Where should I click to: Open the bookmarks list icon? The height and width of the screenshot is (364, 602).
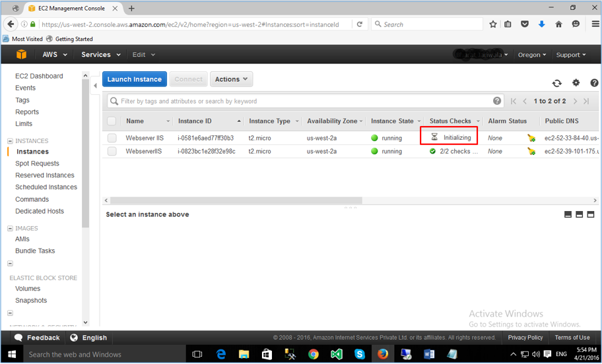tap(508, 24)
